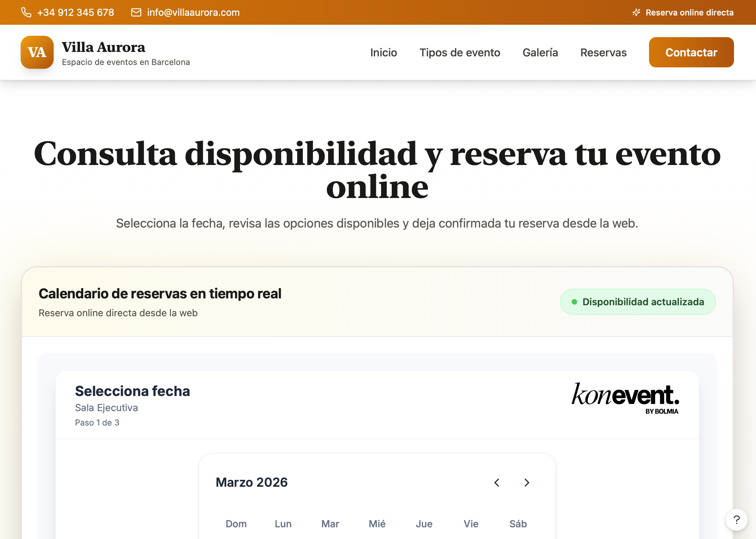Image resolution: width=756 pixels, height=539 pixels.
Task: Click the +34 912 345 678 phone link
Action: 75,12
